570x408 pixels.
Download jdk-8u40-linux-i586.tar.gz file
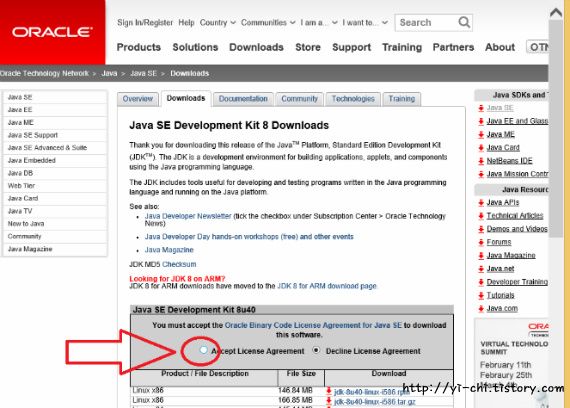click(375, 401)
